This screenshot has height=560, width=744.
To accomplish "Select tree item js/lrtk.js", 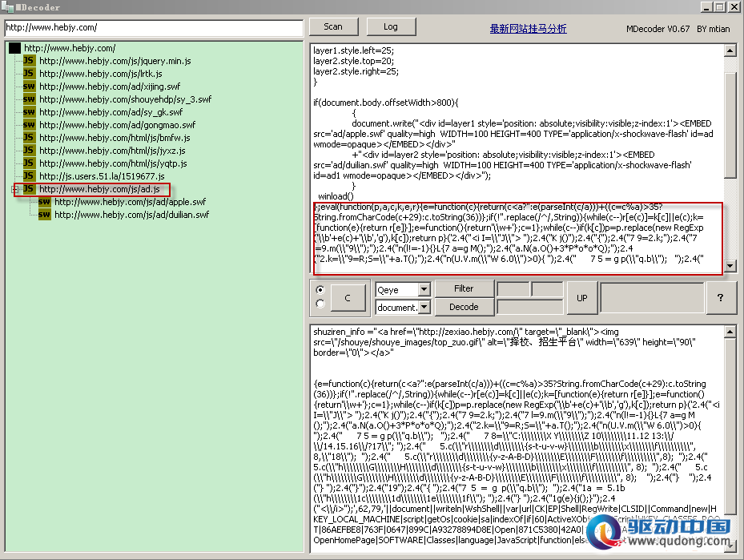I will (101, 74).
